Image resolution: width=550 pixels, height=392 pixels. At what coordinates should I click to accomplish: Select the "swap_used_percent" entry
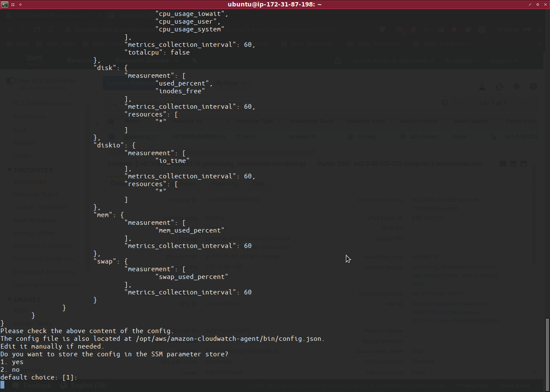(x=191, y=277)
